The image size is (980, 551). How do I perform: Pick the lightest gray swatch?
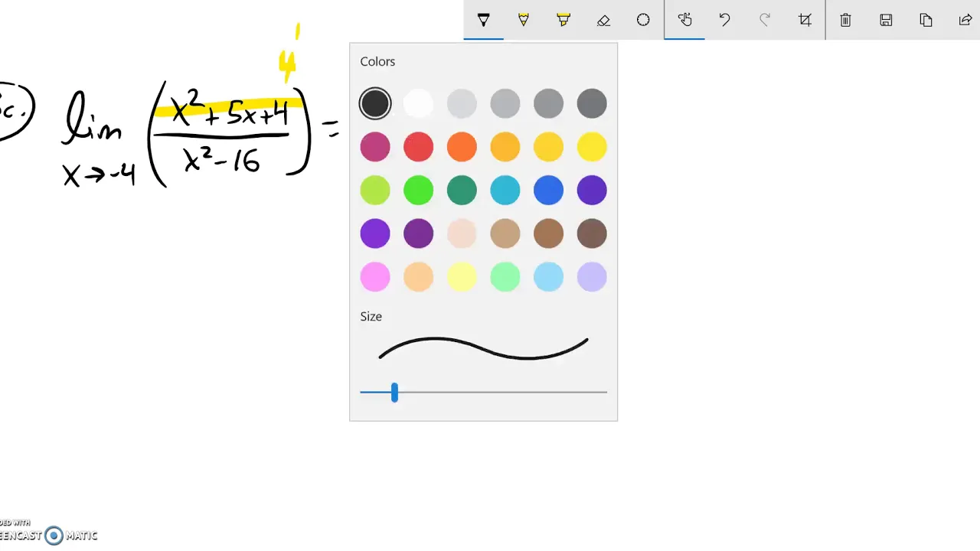(462, 103)
